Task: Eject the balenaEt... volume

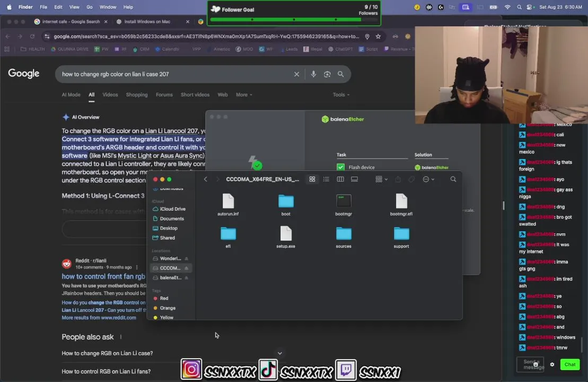Action: (187, 277)
